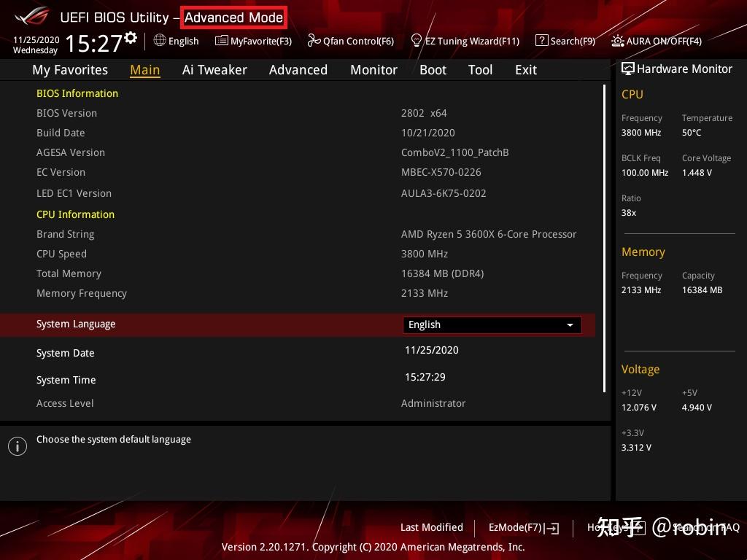Screen dimensions: 747x560
Task: Open the Advanced tab
Action: [x=298, y=70]
